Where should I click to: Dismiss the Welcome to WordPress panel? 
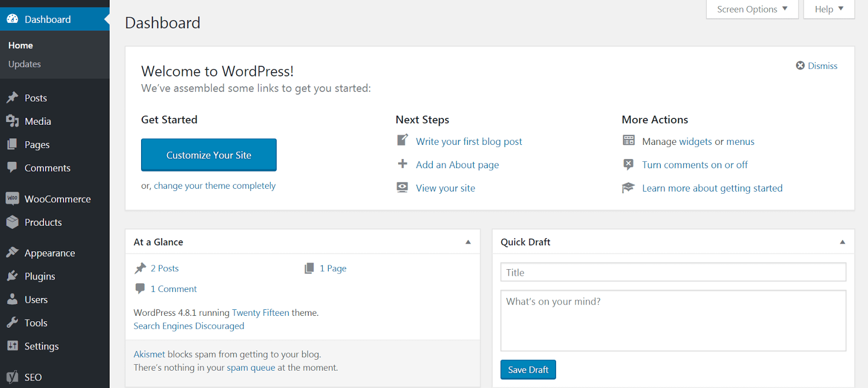[x=816, y=66]
